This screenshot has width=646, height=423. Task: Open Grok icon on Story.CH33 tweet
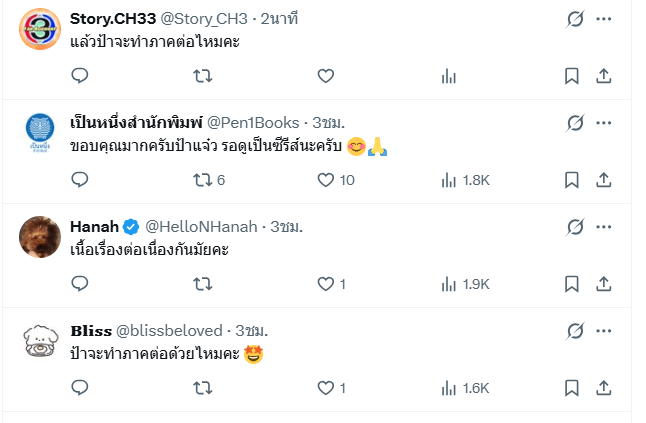coord(575,19)
